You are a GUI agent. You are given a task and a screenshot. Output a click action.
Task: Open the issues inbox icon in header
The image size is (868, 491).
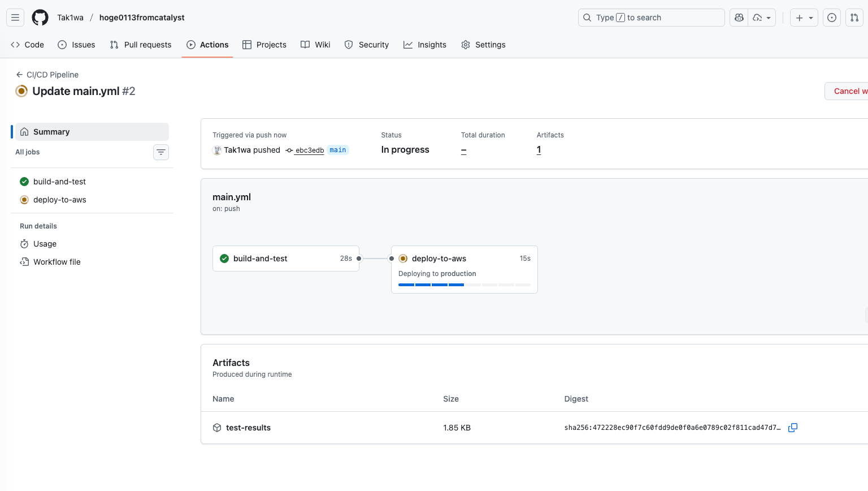pos(832,18)
